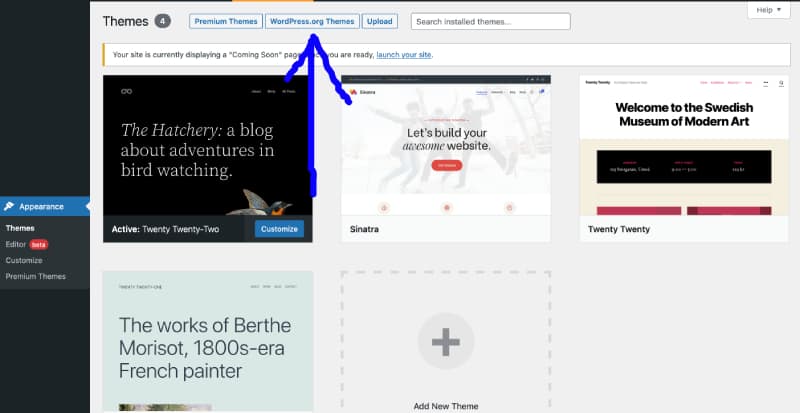Open the Customize sidebar menu item
The width and height of the screenshot is (800, 413).
tap(24, 260)
